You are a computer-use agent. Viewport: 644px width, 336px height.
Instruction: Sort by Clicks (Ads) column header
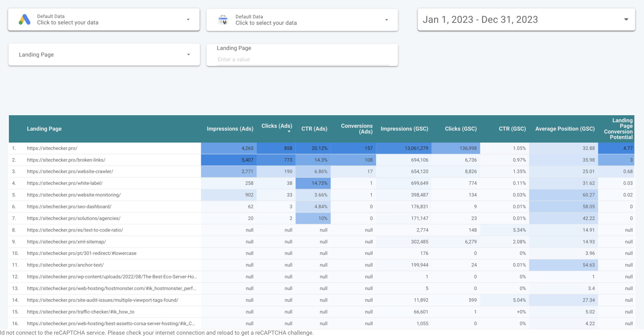(x=277, y=126)
